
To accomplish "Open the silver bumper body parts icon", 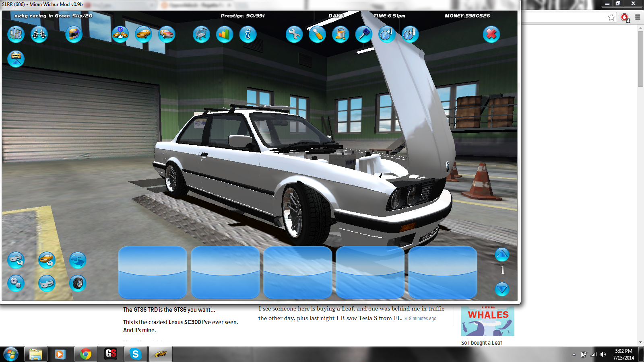I will 47,283.
